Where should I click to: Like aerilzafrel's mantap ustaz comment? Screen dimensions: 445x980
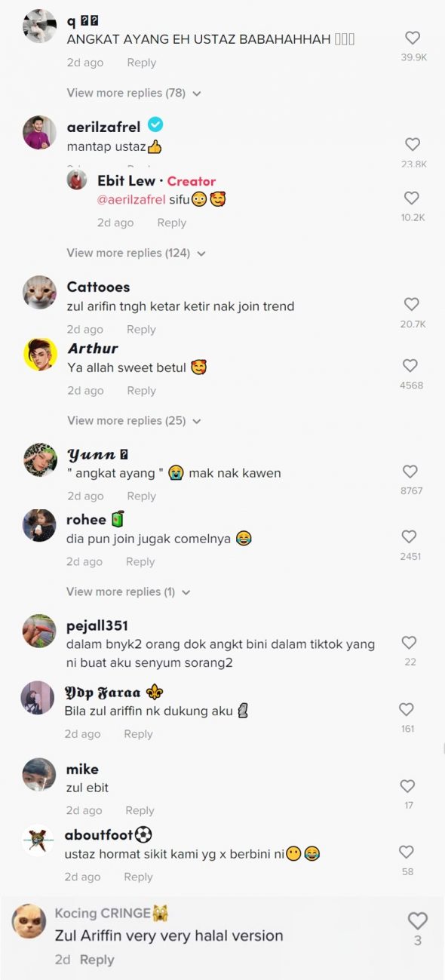click(x=412, y=144)
